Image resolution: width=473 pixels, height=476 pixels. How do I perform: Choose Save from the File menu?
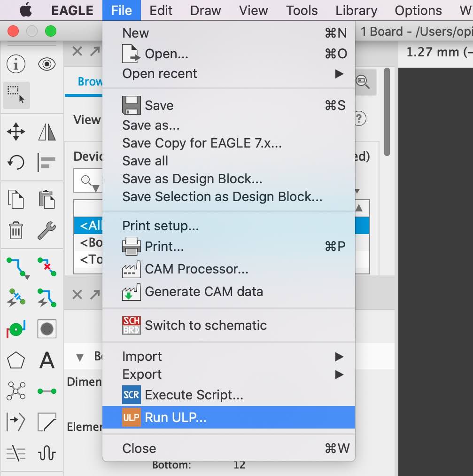click(228, 105)
